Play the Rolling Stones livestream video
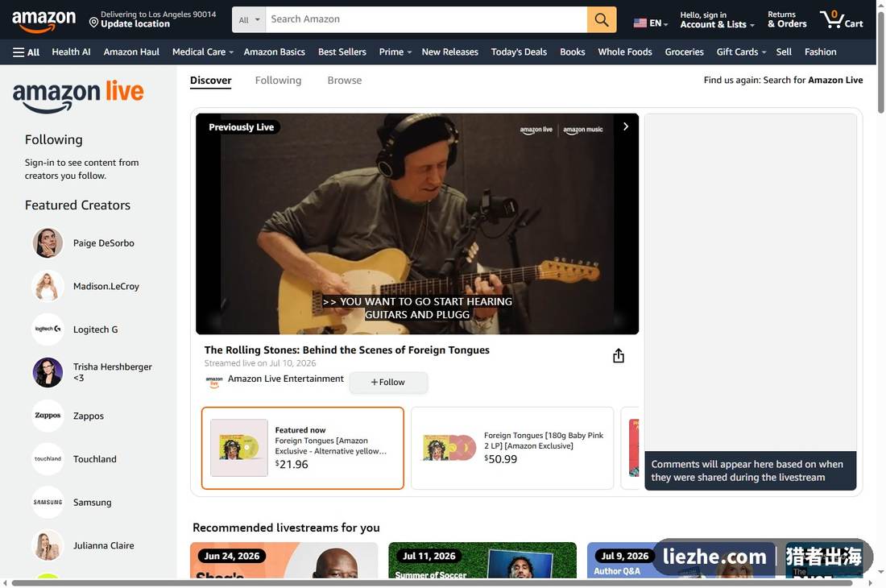 (417, 224)
